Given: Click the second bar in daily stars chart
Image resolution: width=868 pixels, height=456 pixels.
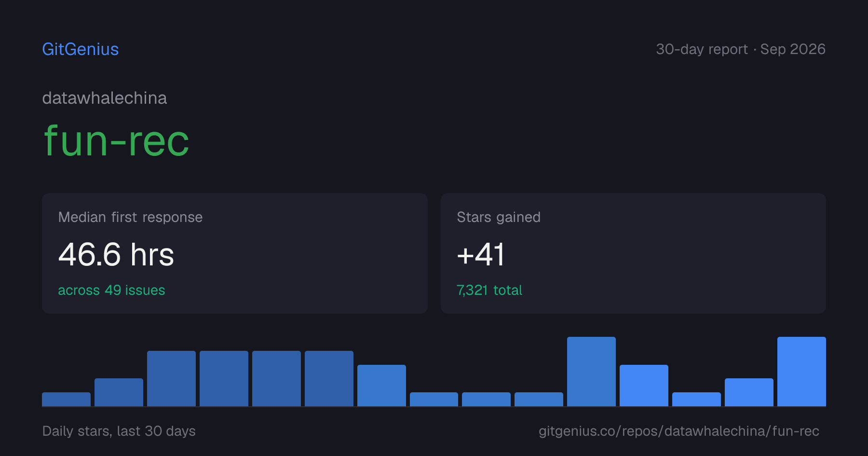Looking at the screenshot, I should [x=119, y=392].
